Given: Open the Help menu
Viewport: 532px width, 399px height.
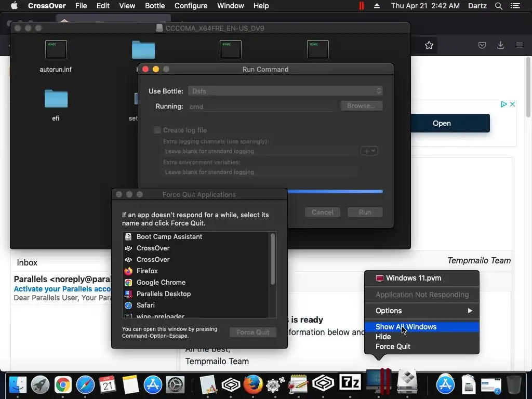Looking at the screenshot, I should tap(261, 6).
